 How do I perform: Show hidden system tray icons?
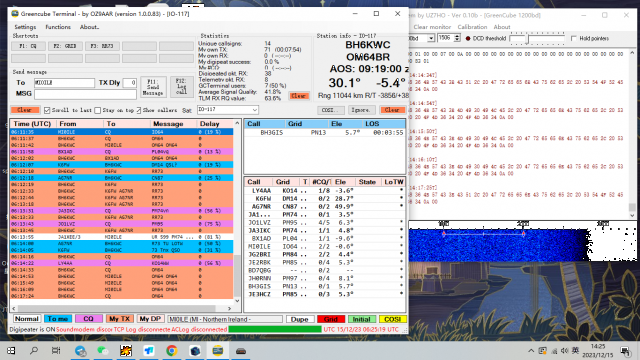pyautogui.click(x=531, y=351)
